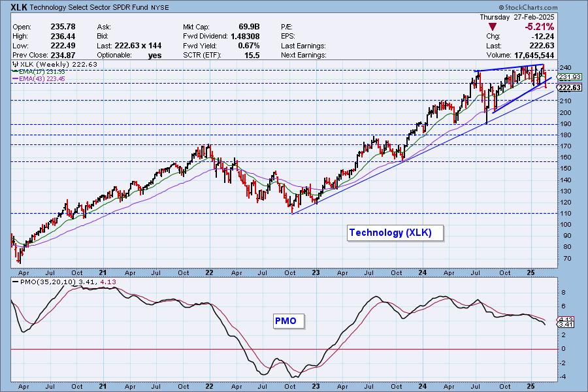The image size is (588, 392).
Task: Click the 'Last Earnings:' label
Action: pos(303,46)
